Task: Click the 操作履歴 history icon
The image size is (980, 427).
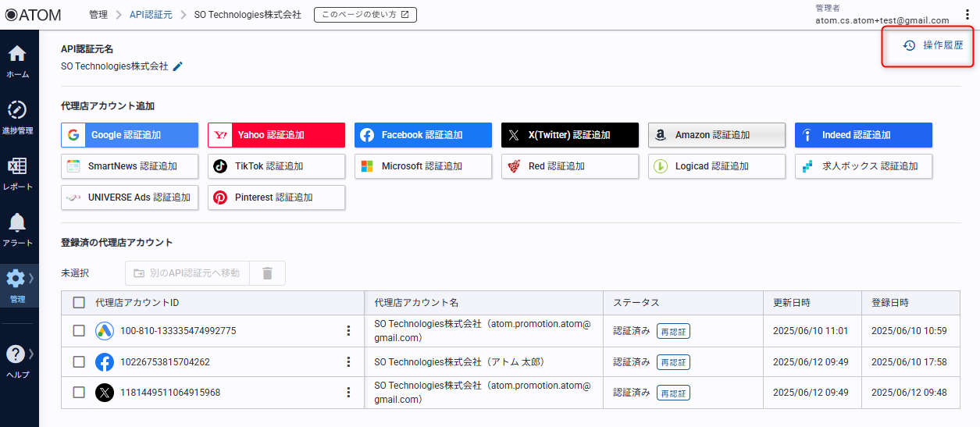Action: tap(909, 45)
